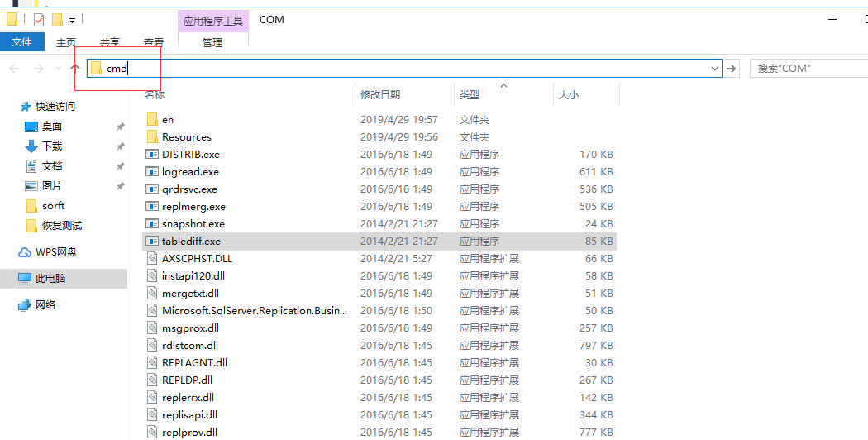Select the replerrx.dll file name
This screenshot has width=868, height=440.
click(x=188, y=397)
